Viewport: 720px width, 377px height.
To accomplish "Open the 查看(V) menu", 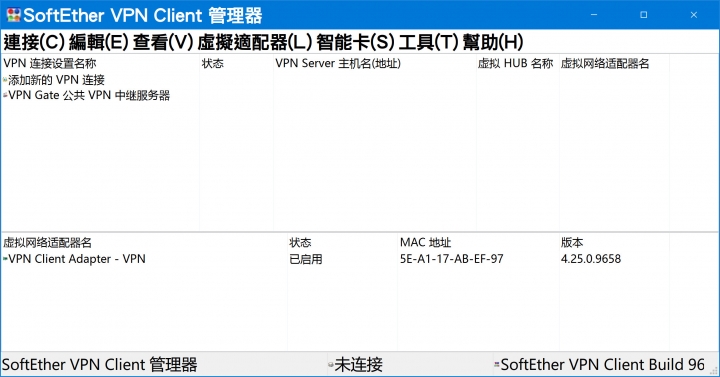I will tap(163, 43).
